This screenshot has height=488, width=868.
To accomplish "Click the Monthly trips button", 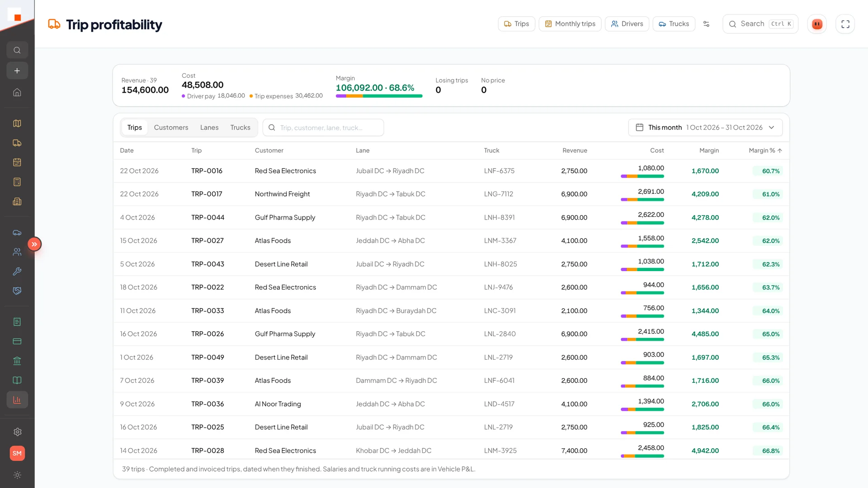I will [x=570, y=24].
